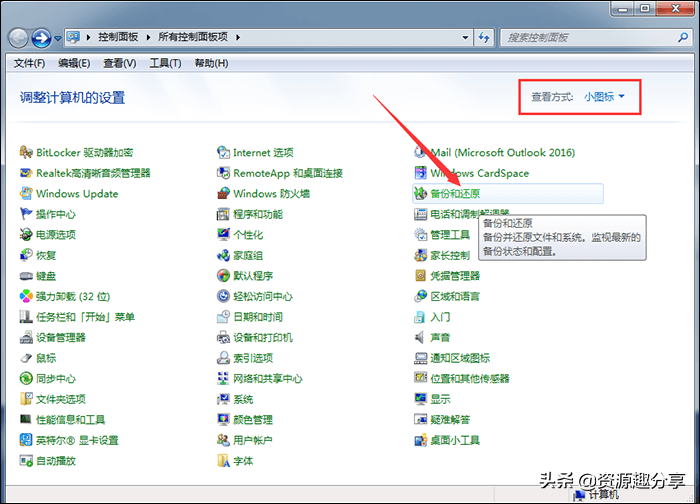Click the 鼠标 mouse icon
Viewport: 700px width, 504px height.
click(26, 358)
